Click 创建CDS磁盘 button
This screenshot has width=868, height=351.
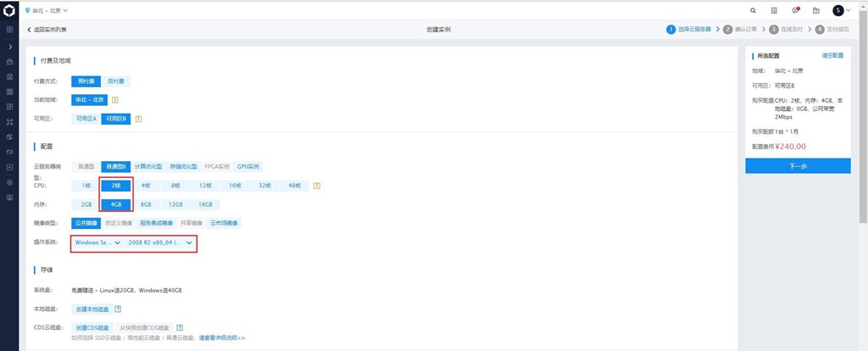[92, 327]
